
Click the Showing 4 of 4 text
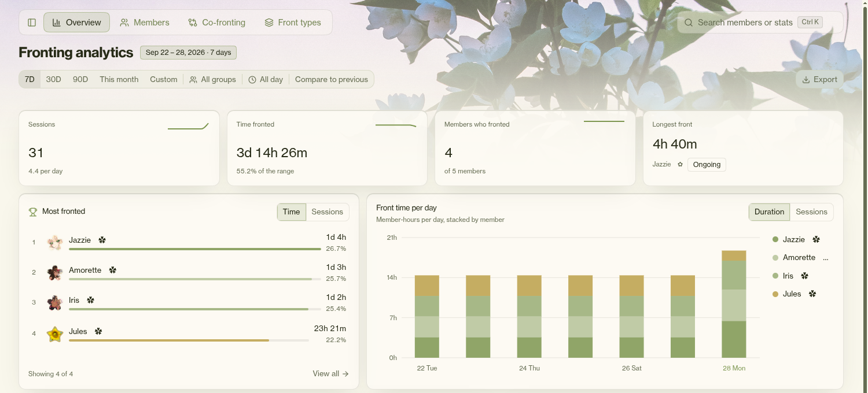51,374
